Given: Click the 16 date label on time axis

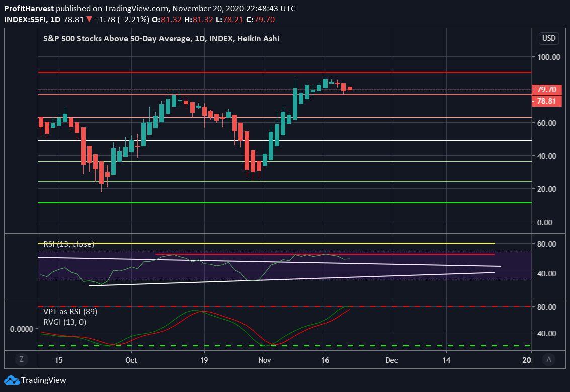Looking at the screenshot, I should (x=325, y=360).
